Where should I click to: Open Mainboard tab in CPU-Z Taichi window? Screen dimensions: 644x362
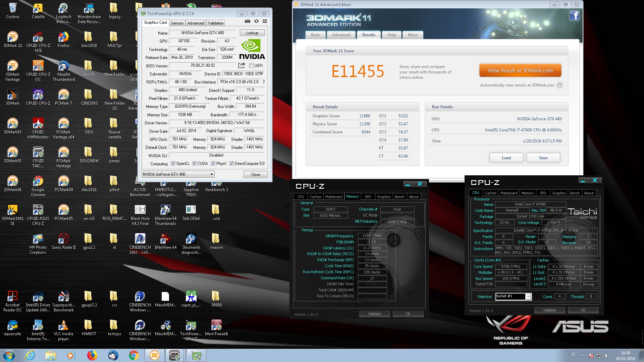pos(509,193)
